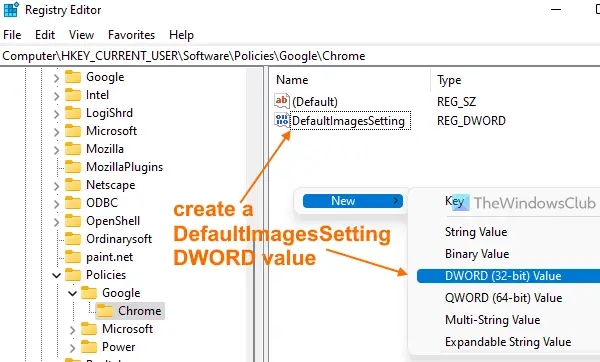Minimize the Registry Editor window
The width and height of the screenshot is (600, 362).
coord(556,9)
